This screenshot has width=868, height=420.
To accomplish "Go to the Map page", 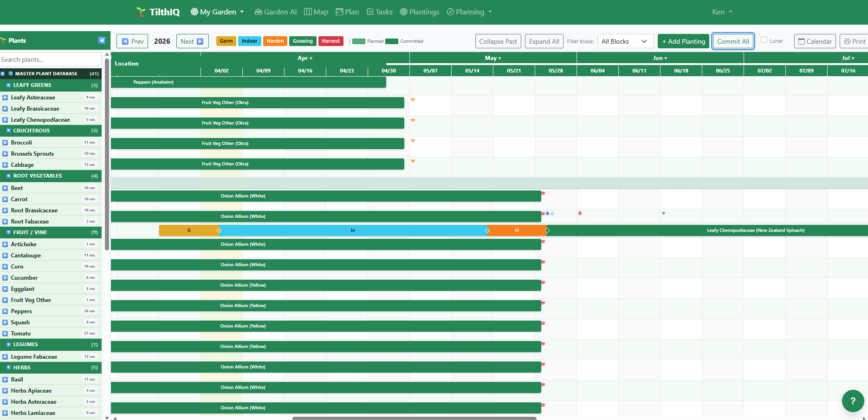I will point(316,12).
